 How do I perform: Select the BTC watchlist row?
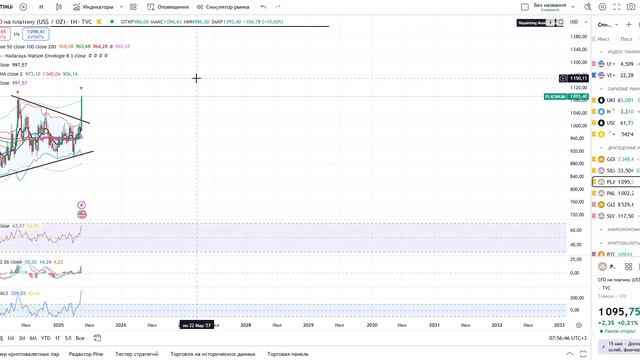pos(616,254)
